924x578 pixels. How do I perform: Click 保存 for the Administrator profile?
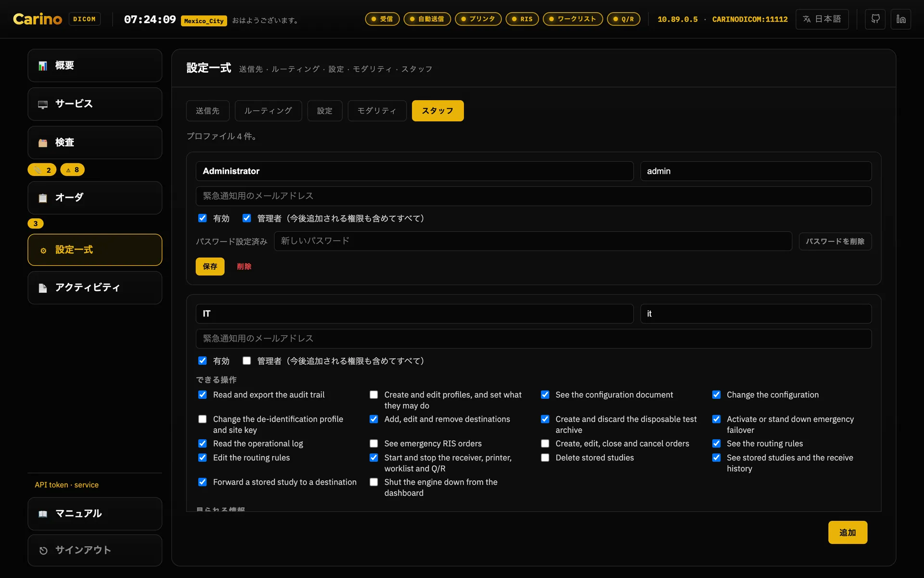tap(210, 266)
